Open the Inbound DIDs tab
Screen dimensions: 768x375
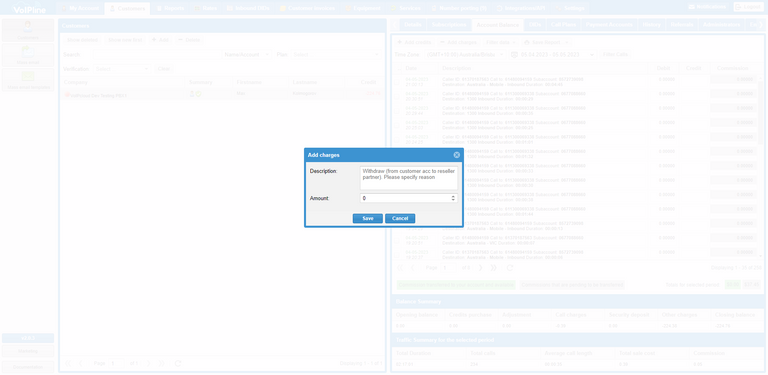(x=248, y=8)
